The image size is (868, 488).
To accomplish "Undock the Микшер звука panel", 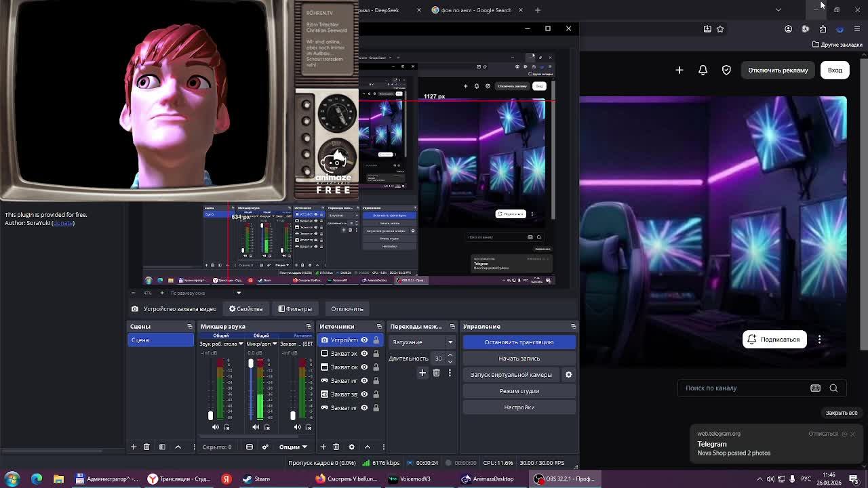I will [309, 327].
